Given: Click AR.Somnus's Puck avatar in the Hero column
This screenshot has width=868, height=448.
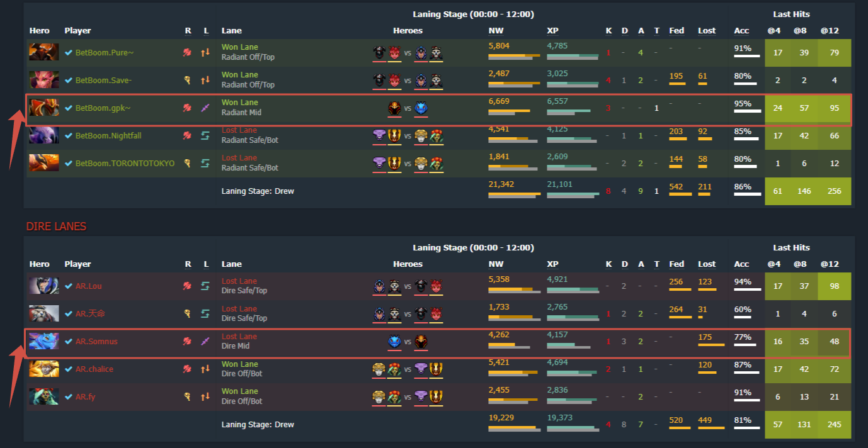Looking at the screenshot, I should [x=43, y=342].
